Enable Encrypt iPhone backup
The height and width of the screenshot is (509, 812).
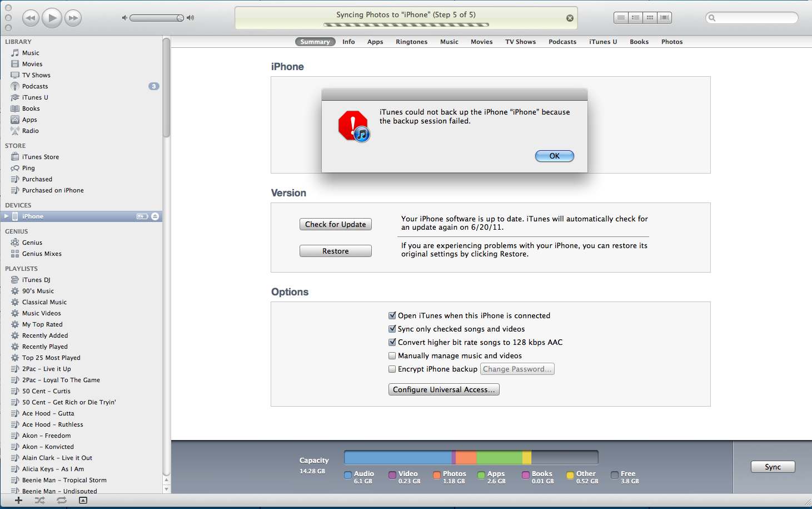[392, 369]
